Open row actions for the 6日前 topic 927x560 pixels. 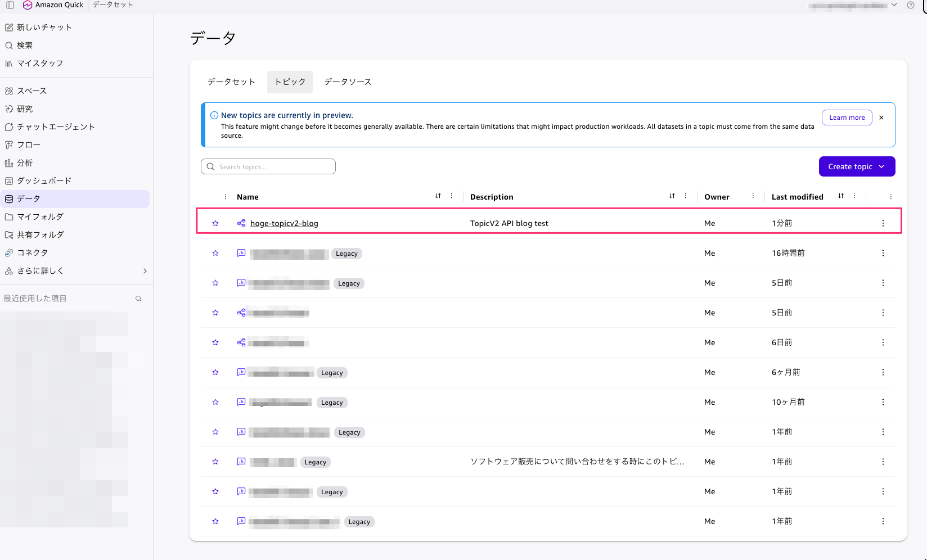tap(883, 342)
